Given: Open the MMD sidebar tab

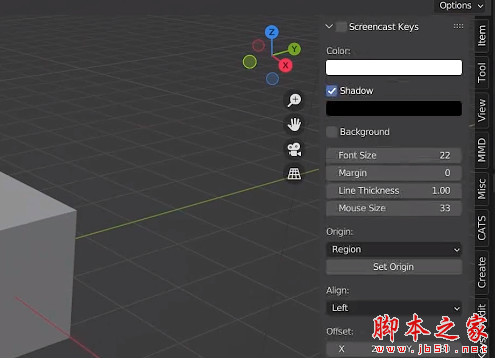Looking at the screenshot, I should pos(482,150).
